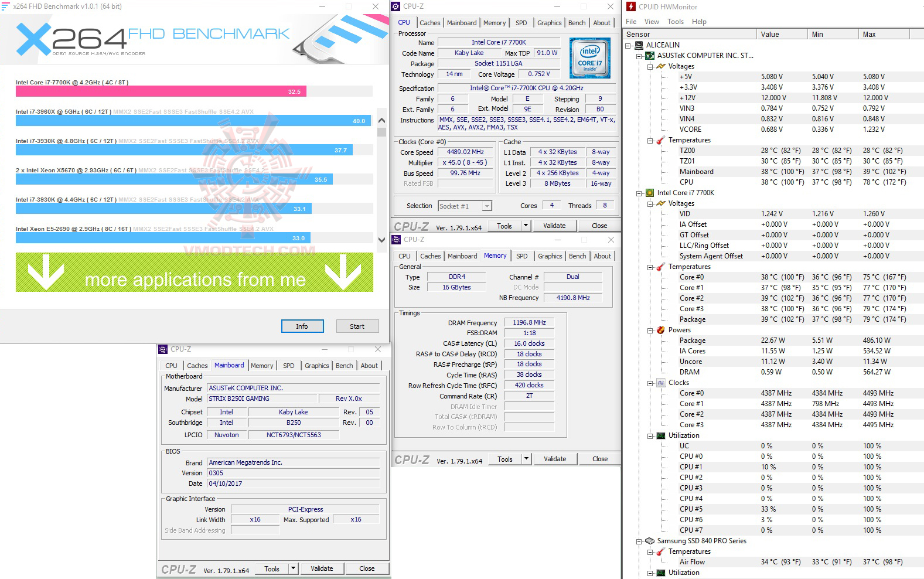
Task: Collapse the ASUSTeK Voltages group
Action: coord(650,66)
